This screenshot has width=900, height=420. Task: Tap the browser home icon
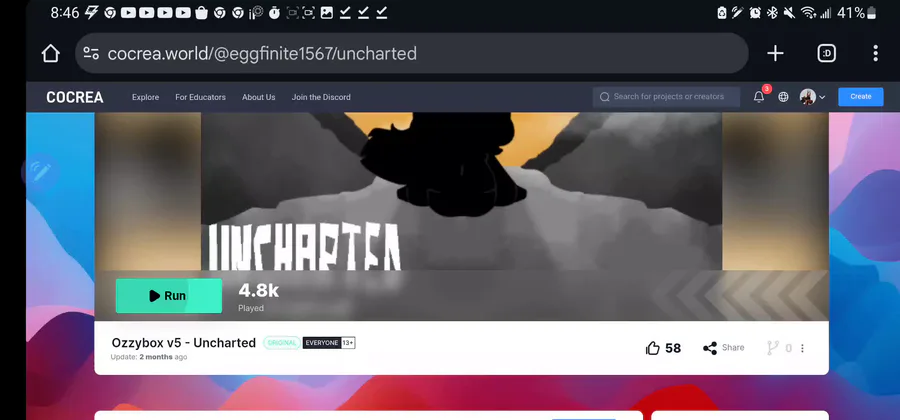tap(51, 53)
